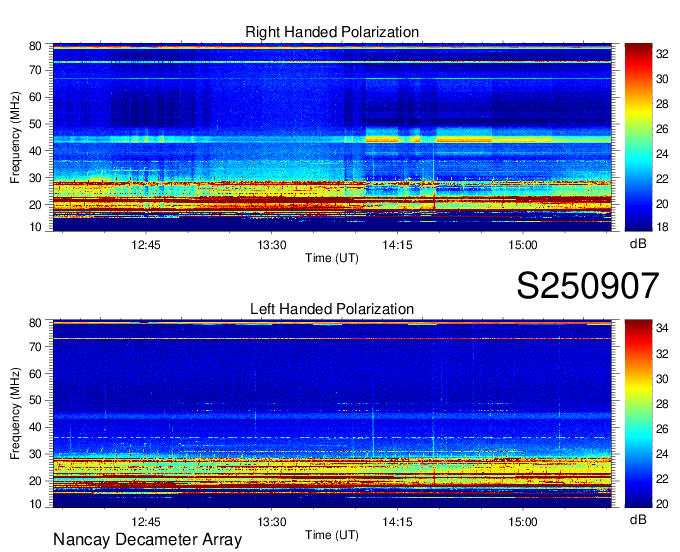Click the 60 MHz tick on Right Handed plot
Screen dimensions: 680x552
pos(35,97)
